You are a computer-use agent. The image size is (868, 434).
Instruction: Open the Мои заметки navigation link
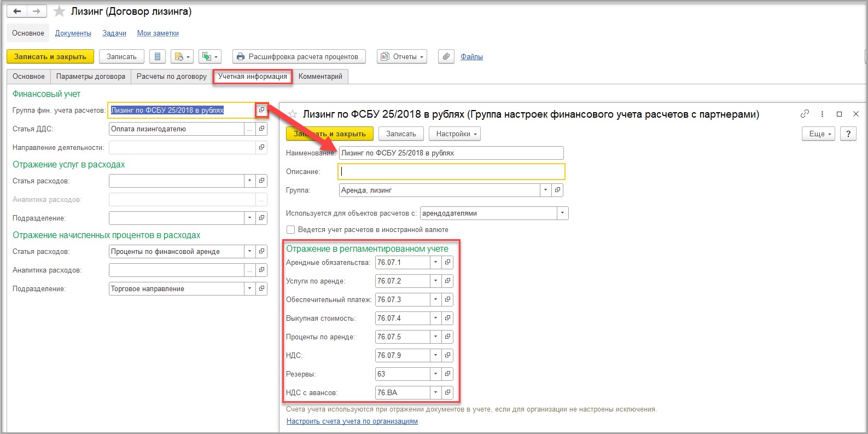pyautogui.click(x=158, y=33)
